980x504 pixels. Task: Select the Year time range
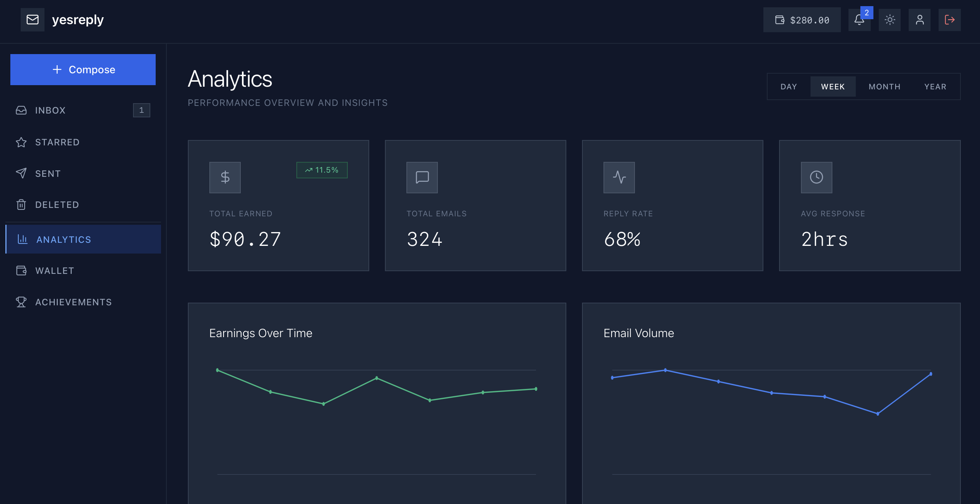tap(935, 87)
